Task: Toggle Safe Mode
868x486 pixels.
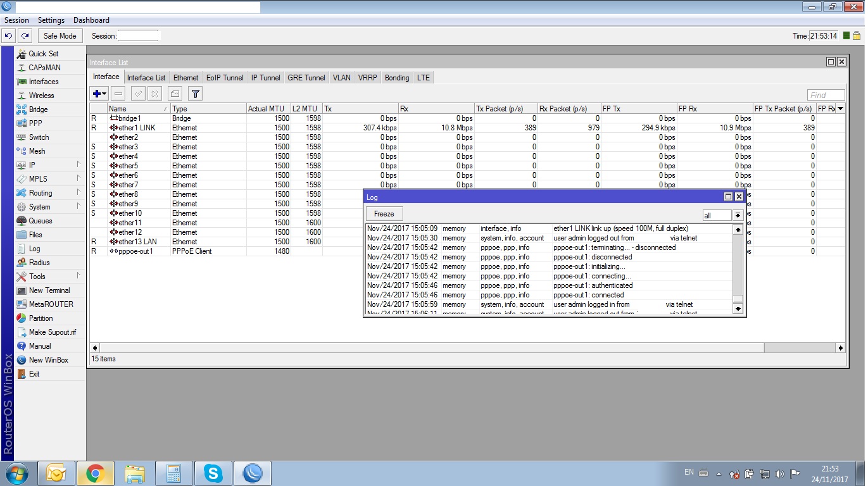Action: coord(60,36)
